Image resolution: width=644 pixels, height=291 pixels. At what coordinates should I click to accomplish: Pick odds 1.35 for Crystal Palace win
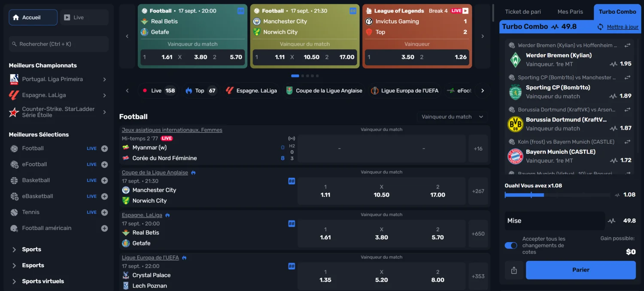(x=325, y=276)
